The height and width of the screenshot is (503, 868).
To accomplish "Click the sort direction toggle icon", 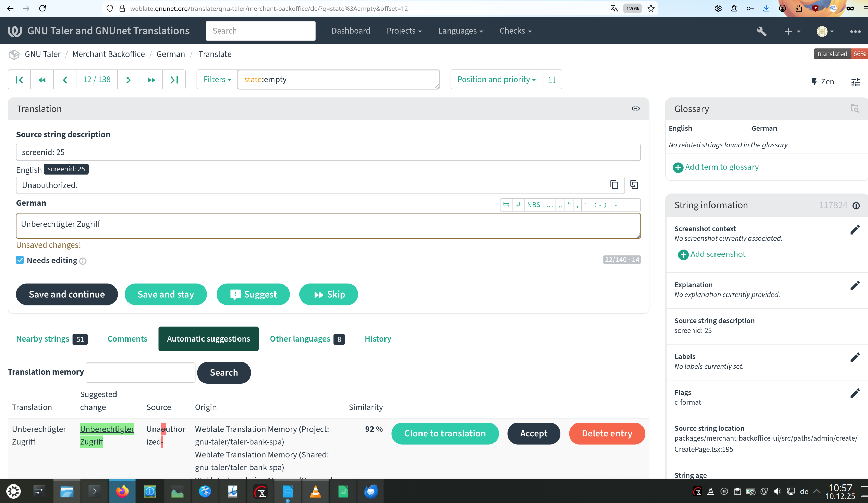I will pos(552,80).
